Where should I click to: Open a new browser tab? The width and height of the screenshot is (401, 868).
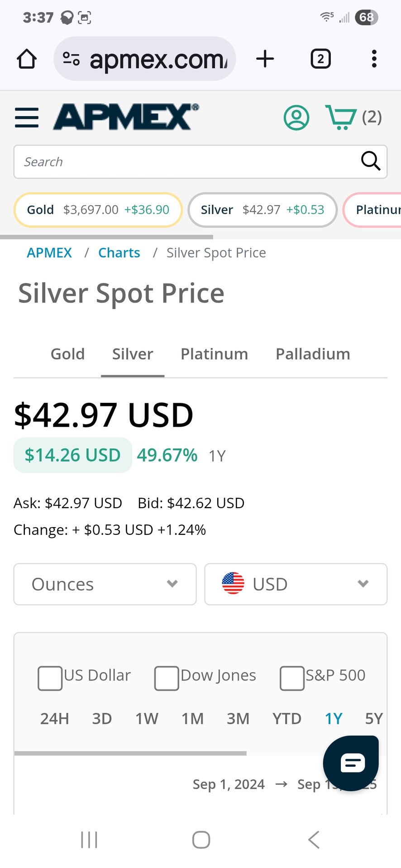pos(265,59)
